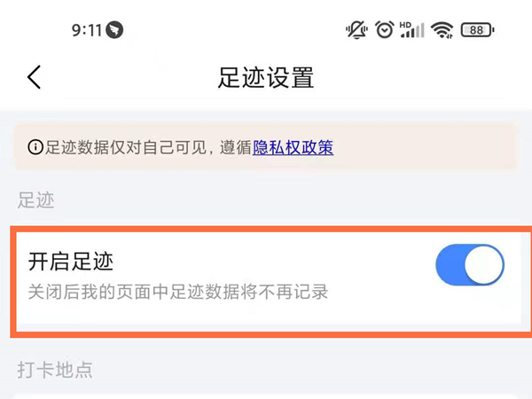This screenshot has width=532, height=399.
Task: Open the 隐私权政策 link
Action: pos(293,148)
